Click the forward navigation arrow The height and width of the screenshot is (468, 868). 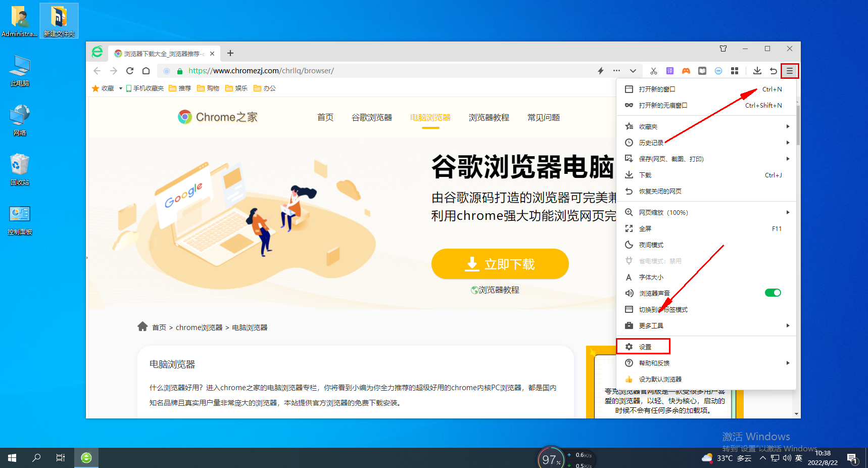114,71
